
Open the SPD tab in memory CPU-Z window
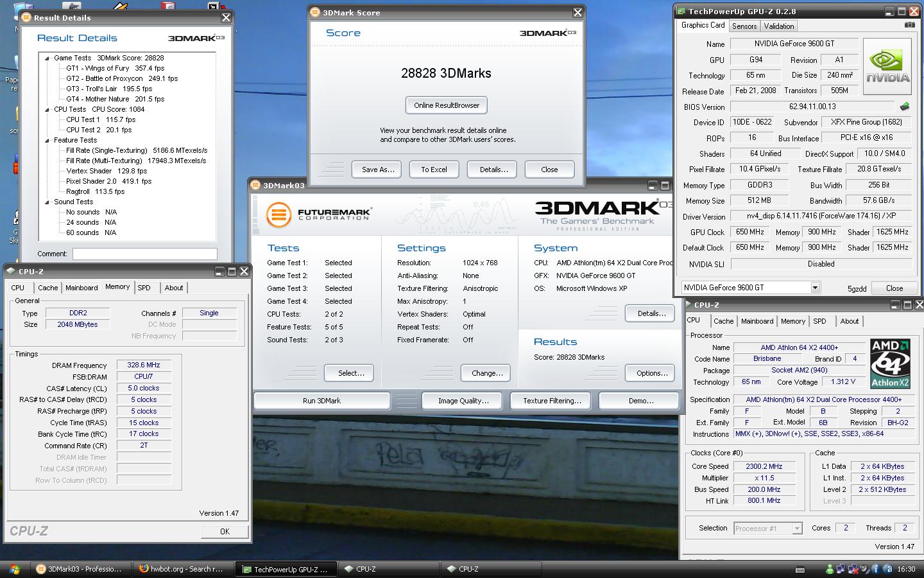(144, 288)
